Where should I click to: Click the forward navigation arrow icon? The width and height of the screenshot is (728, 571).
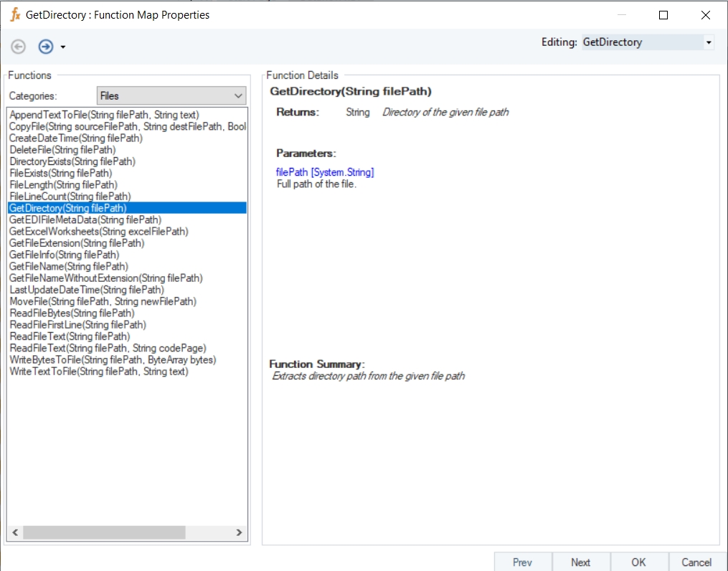(46, 47)
